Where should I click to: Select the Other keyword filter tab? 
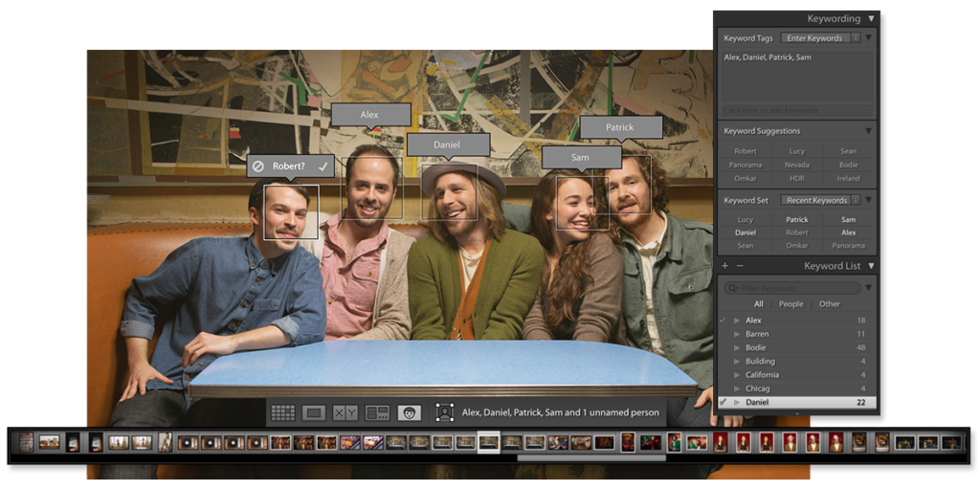point(829,304)
